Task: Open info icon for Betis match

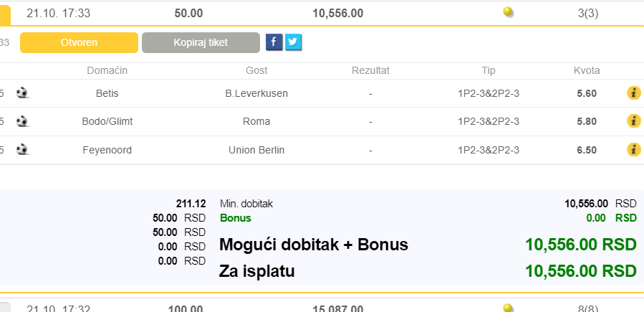Action: pos(633,93)
